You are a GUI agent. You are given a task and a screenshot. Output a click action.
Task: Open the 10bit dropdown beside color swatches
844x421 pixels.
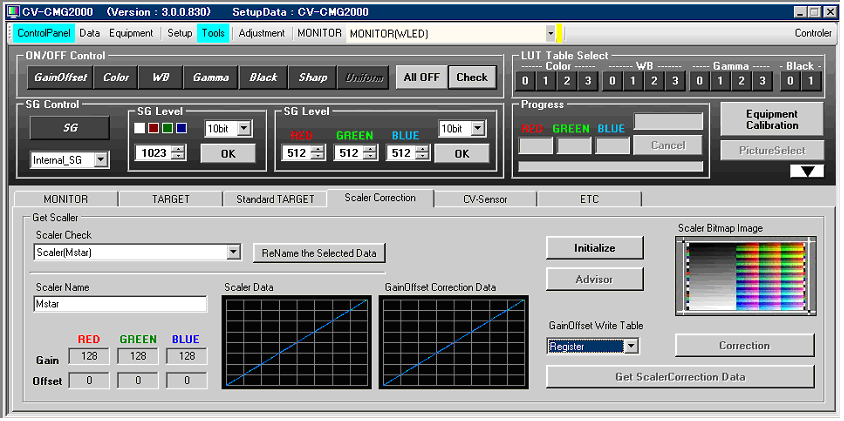click(x=245, y=129)
